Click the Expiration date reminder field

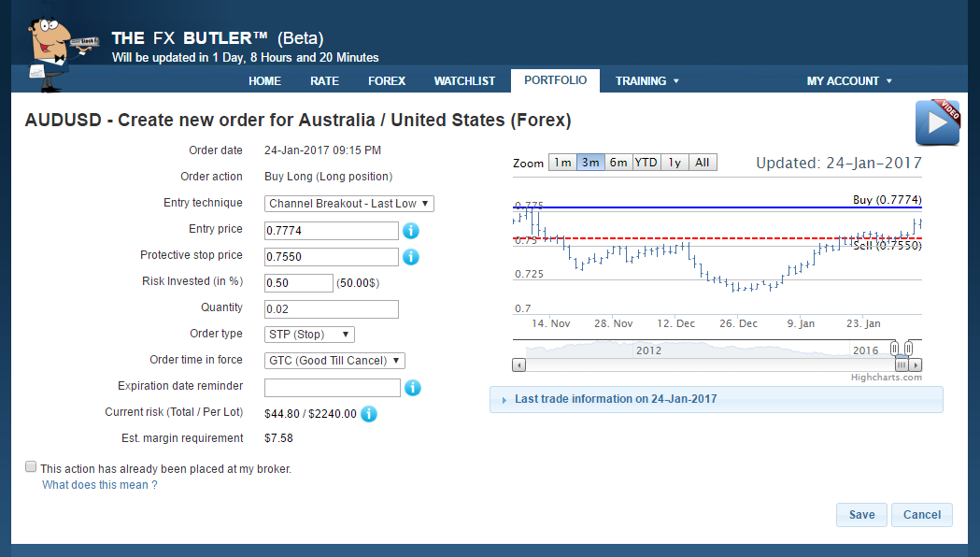[x=333, y=388]
